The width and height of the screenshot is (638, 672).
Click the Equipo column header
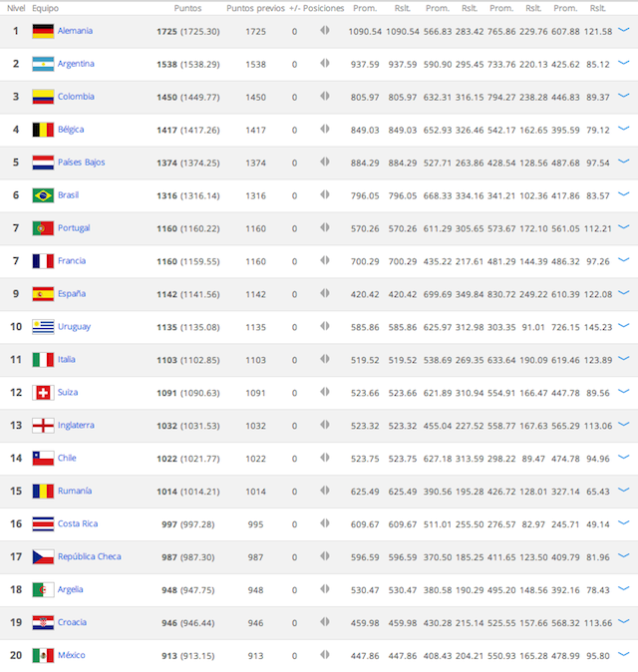pyautogui.click(x=45, y=8)
